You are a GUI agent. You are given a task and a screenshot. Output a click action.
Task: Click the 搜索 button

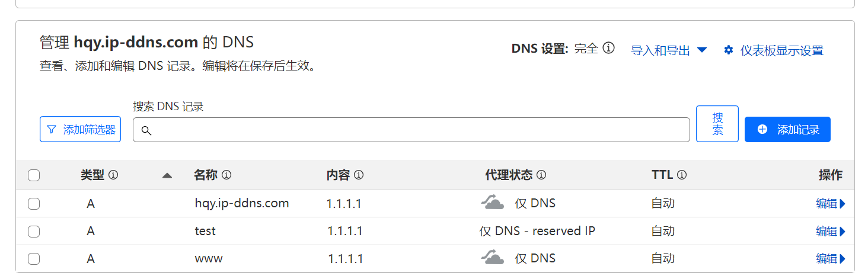717,124
